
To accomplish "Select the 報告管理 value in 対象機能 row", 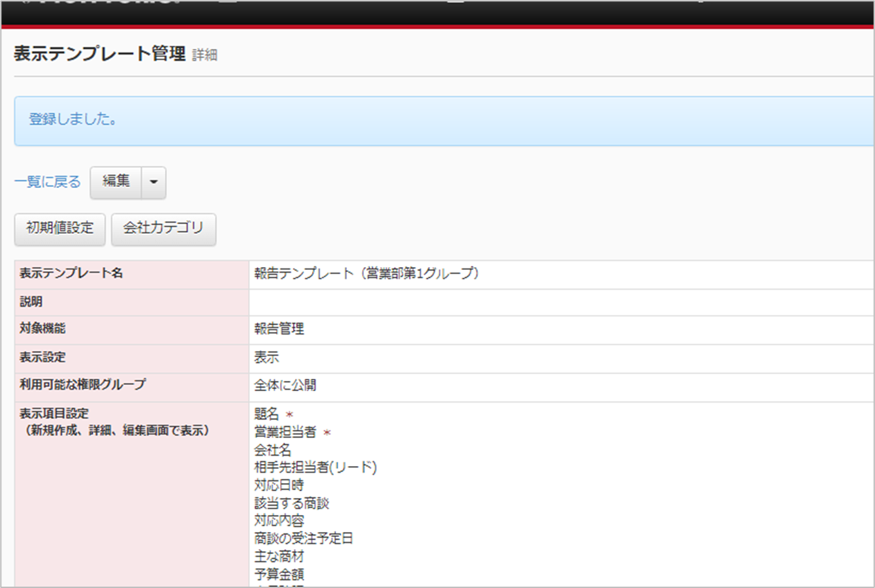I will (279, 330).
